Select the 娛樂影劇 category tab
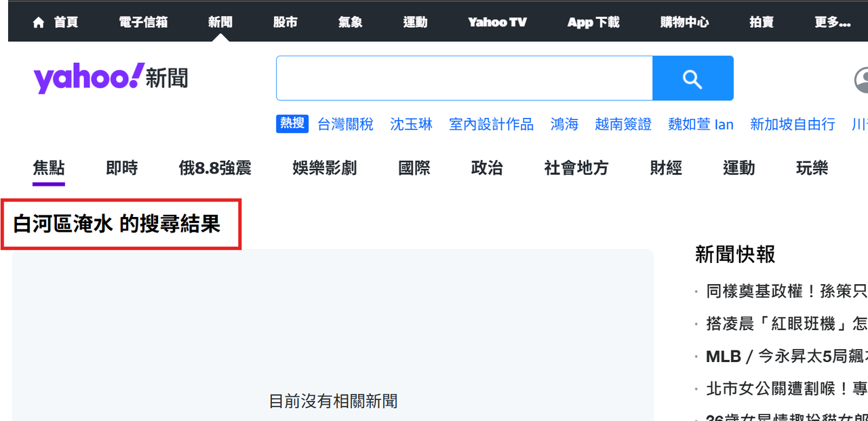 (325, 168)
